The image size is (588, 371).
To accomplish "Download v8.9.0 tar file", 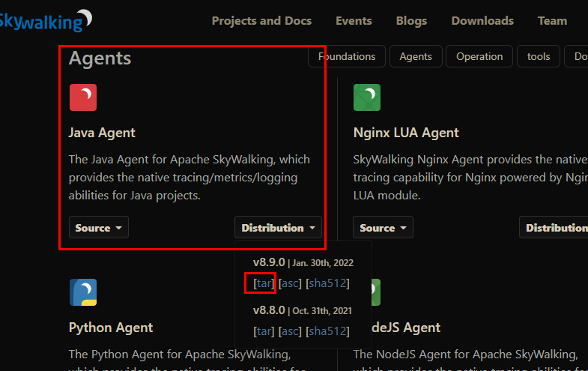I will 264,283.
